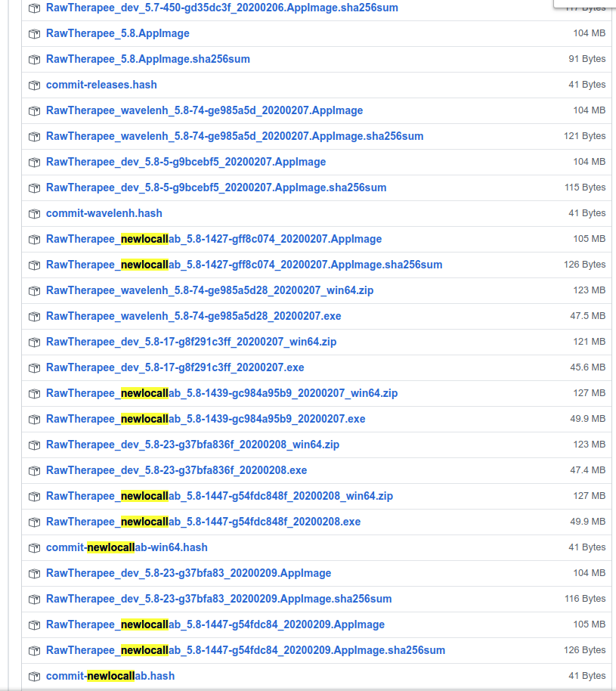This screenshot has width=616, height=691.
Task: Open commit-releases.hash file link
Action: tap(101, 85)
